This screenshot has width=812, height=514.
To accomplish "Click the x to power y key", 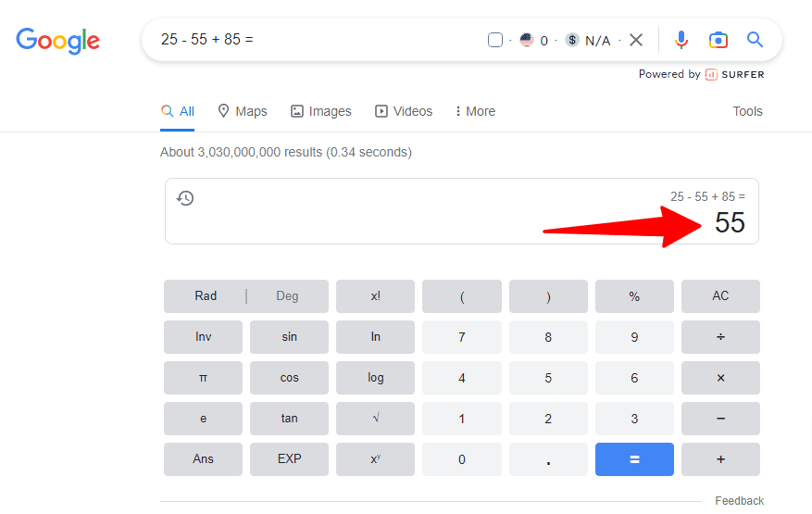I will [376, 459].
